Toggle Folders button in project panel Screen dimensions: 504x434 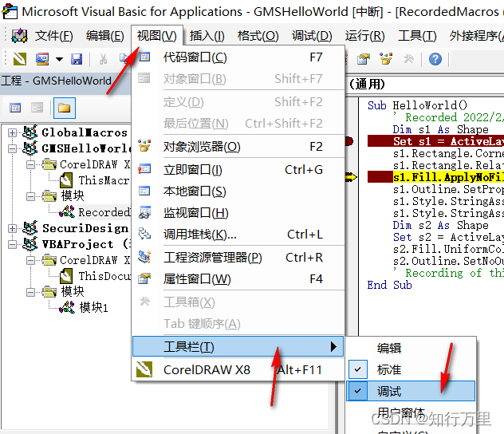[x=65, y=108]
